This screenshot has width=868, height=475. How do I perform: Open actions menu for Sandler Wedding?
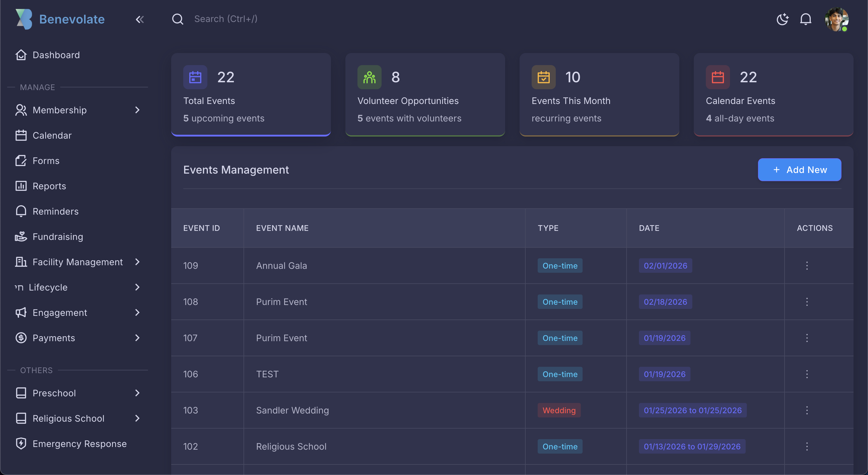(807, 410)
